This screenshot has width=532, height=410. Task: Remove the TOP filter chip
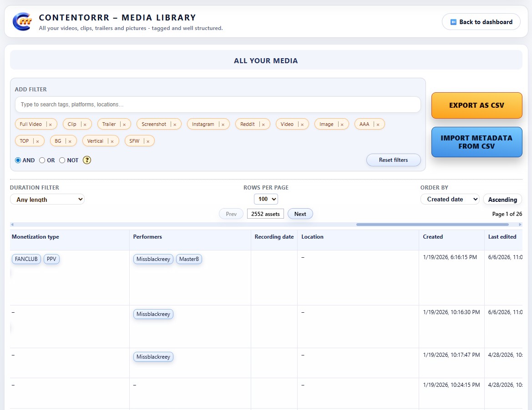37,141
